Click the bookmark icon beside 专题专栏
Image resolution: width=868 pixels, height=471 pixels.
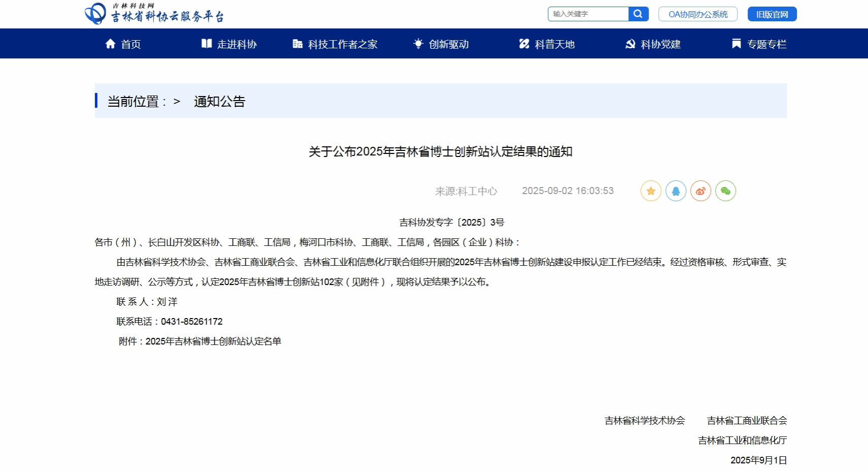click(736, 44)
